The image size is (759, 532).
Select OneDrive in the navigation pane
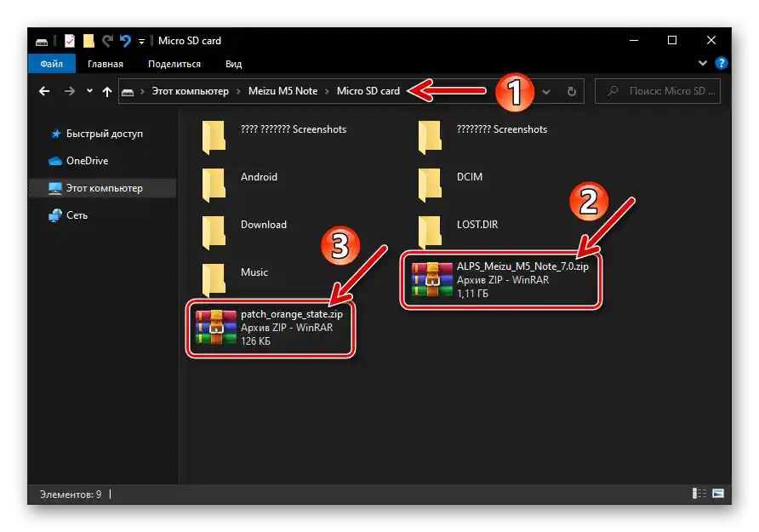pos(87,161)
